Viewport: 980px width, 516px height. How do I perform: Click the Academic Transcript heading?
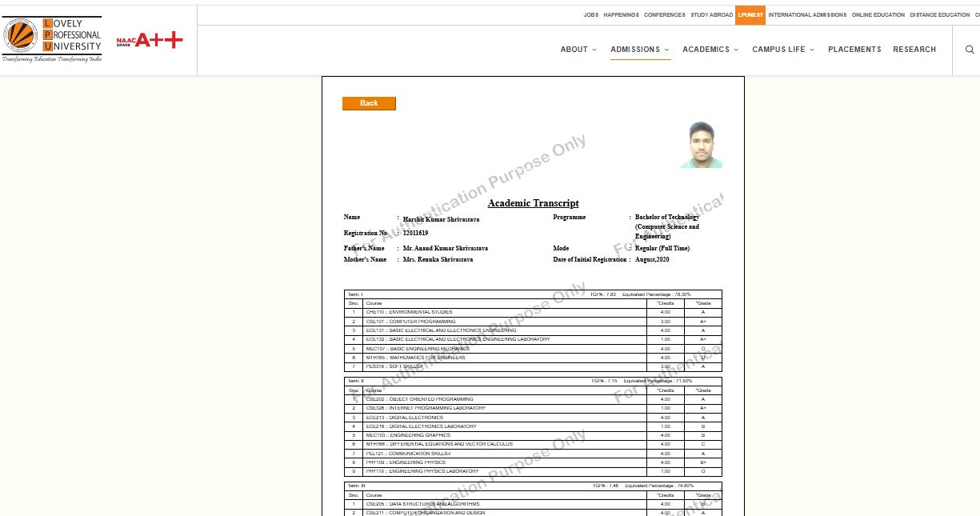click(x=533, y=203)
